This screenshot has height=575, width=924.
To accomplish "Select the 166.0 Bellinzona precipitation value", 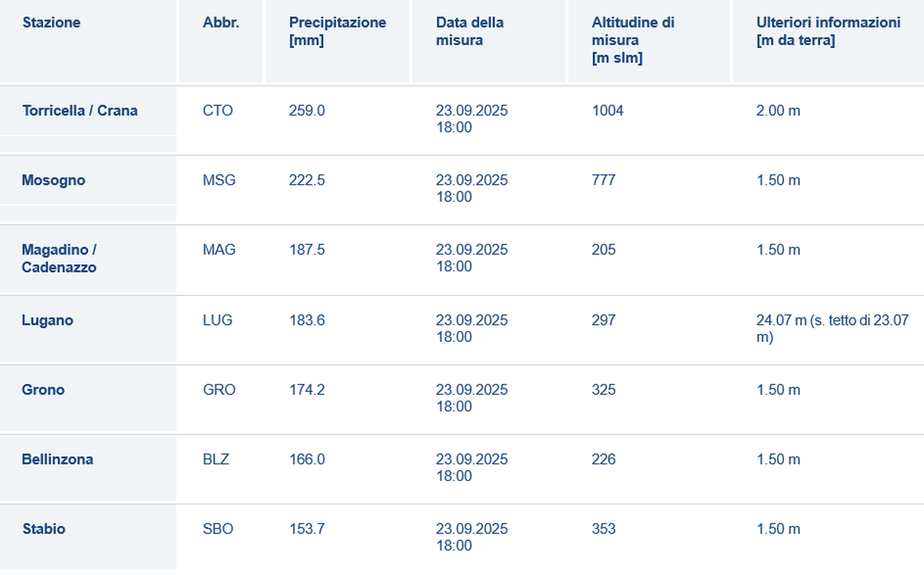I will coord(307,459).
